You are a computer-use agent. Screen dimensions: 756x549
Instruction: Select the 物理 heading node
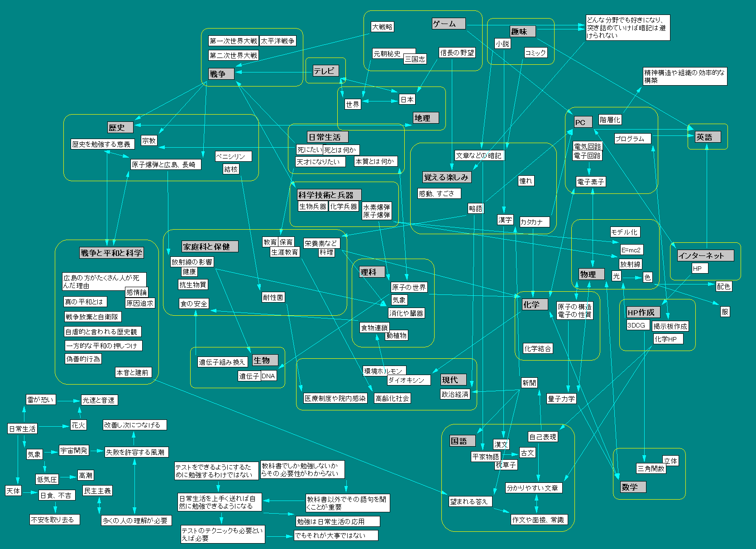pyautogui.click(x=591, y=274)
